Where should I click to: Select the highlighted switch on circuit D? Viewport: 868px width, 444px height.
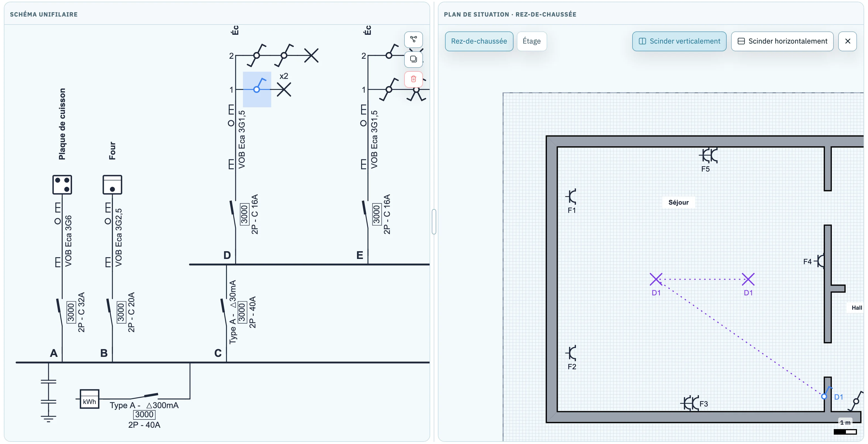[257, 89]
